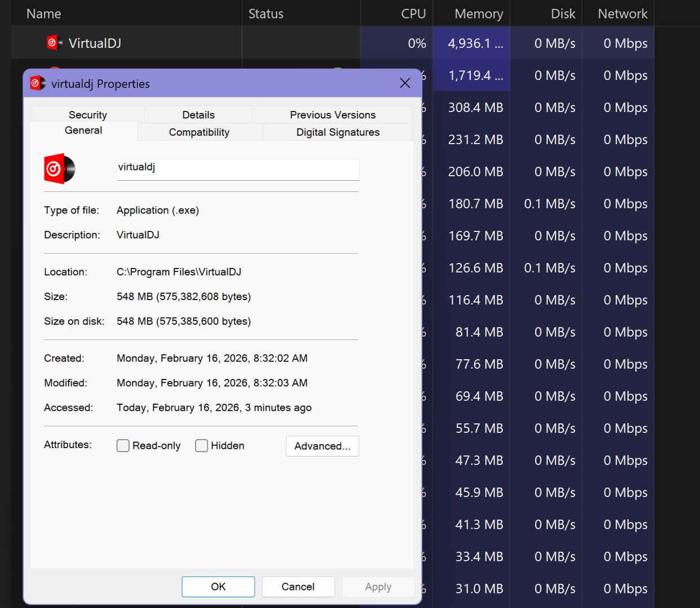Select the VirtualDJ process name in list

click(x=95, y=43)
